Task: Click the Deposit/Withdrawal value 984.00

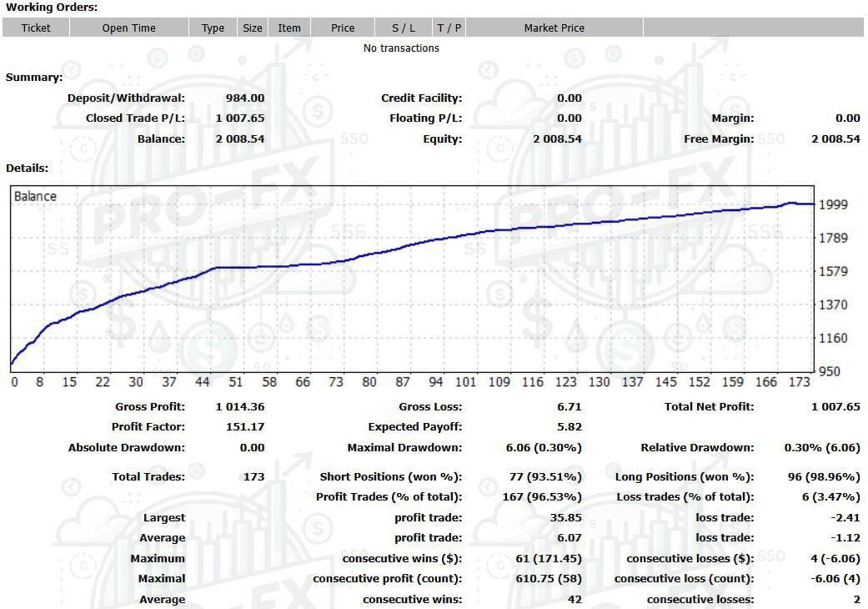Action: pyautogui.click(x=244, y=98)
